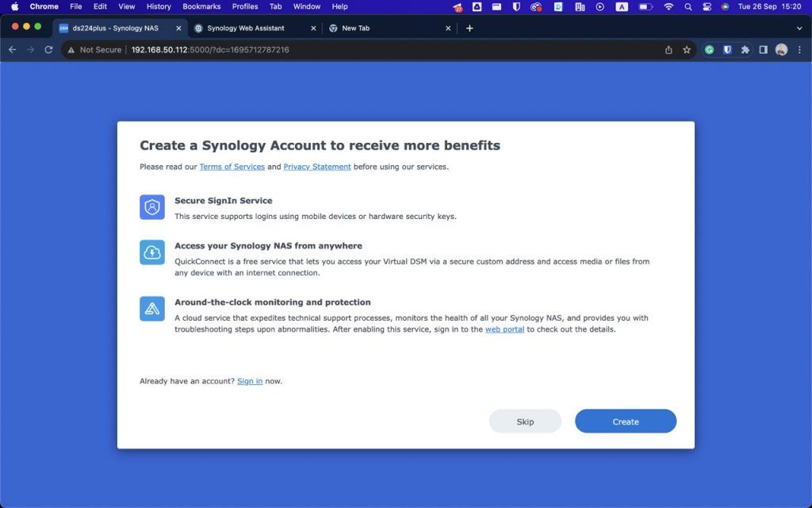Click the keyboard input source icon
Viewport: 812px width, 508px height.
pyautogui.click(x=622, y=6)
